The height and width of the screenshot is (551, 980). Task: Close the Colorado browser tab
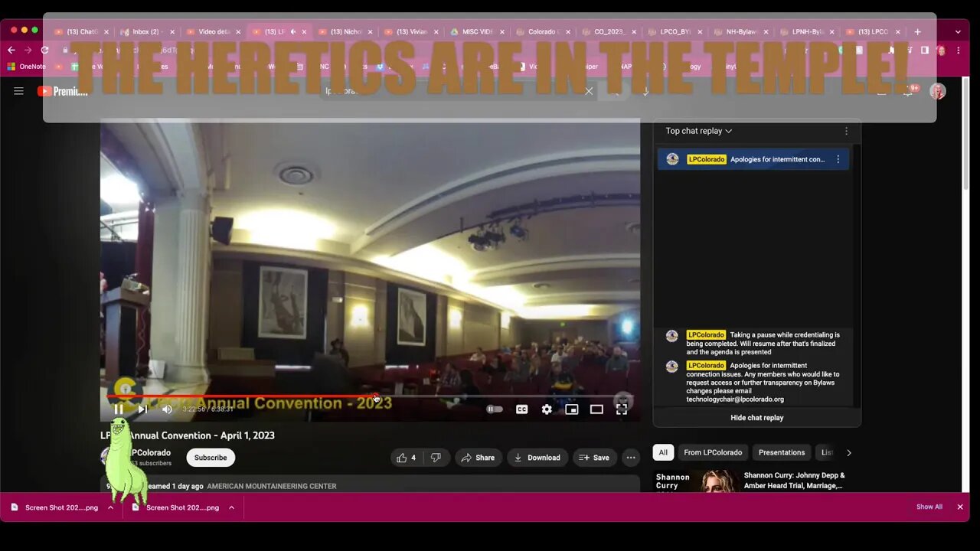(x=567, y=32)
